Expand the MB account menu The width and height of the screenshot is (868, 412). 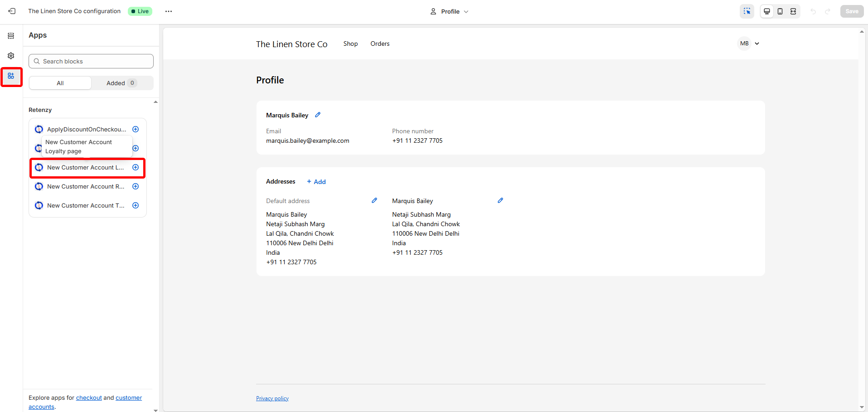[x=749, y=44]
